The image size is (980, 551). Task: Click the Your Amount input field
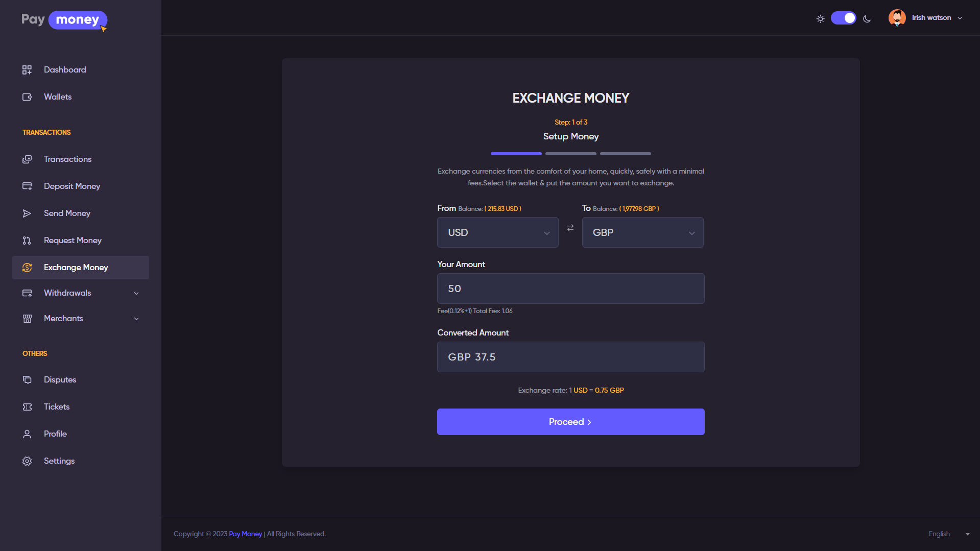570,289
